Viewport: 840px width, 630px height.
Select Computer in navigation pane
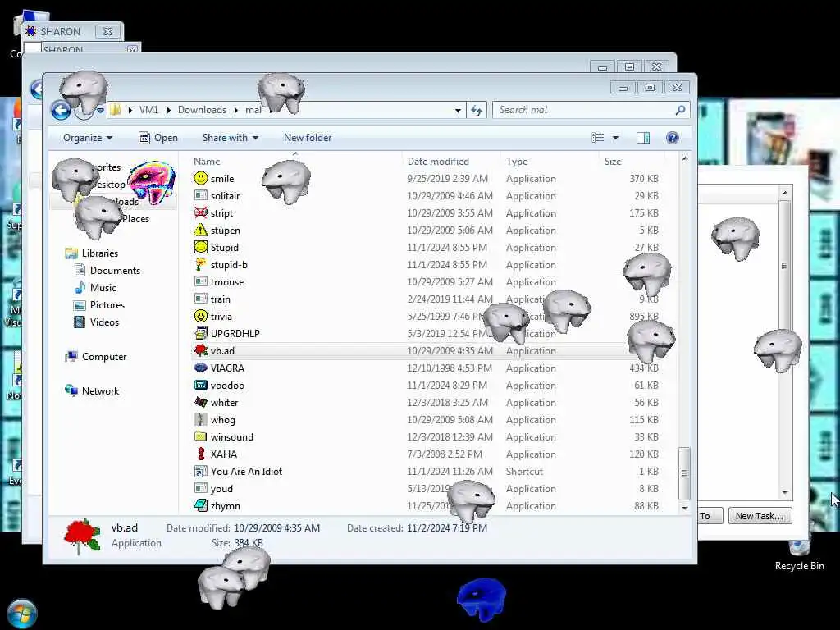tap(104, 357)
